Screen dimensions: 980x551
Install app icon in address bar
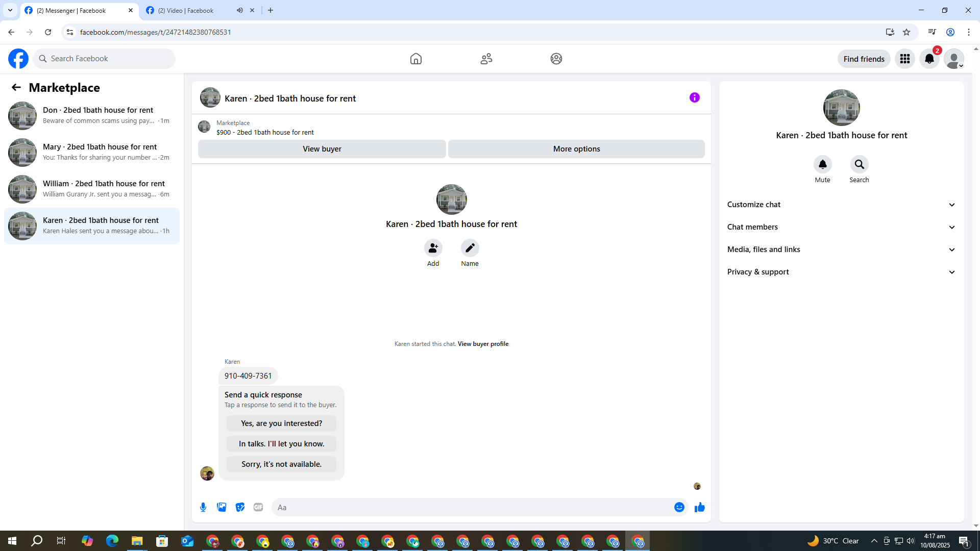(890, 32)
